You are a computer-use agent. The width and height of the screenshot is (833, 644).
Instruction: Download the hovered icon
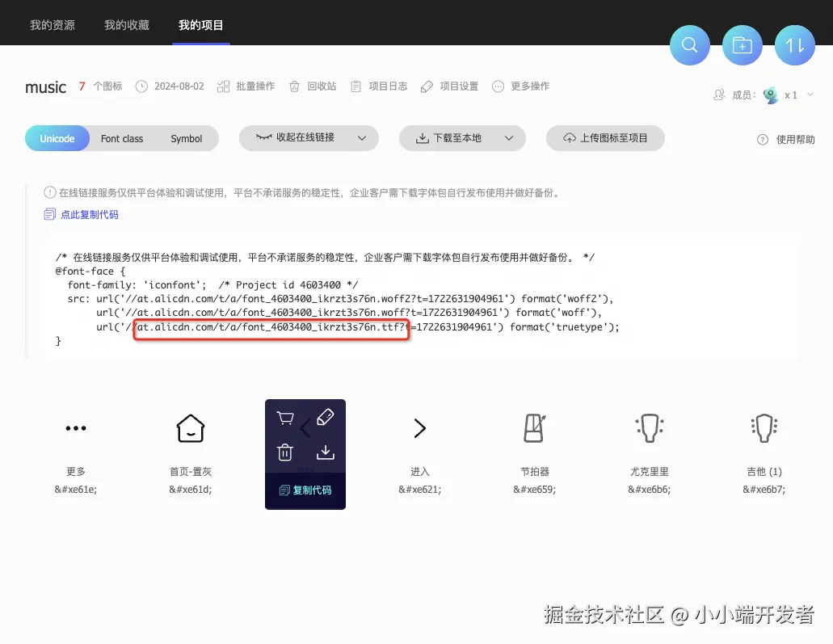click(x=325, y=452)
